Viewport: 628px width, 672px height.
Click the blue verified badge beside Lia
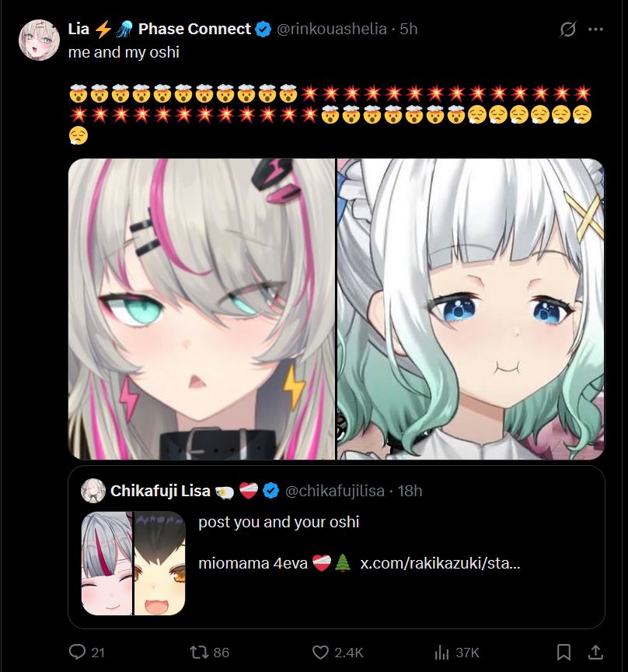click(x=263, y=29)
